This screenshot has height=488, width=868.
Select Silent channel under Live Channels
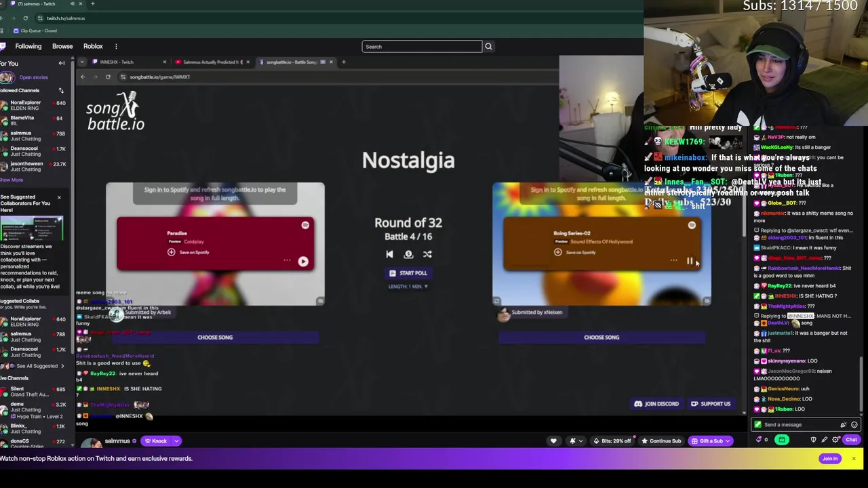point(33,392)
